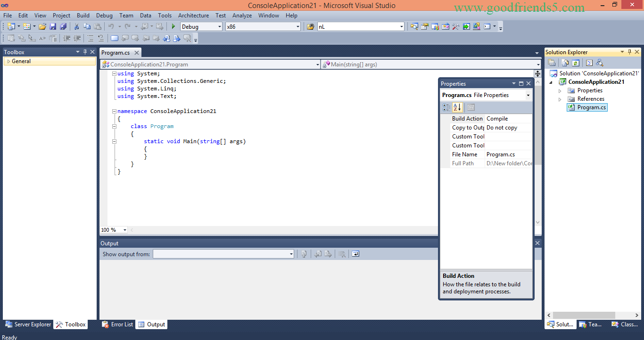Click the Start Debugging green arrow
Screen dimensions: 644x340
coord(173,26)
